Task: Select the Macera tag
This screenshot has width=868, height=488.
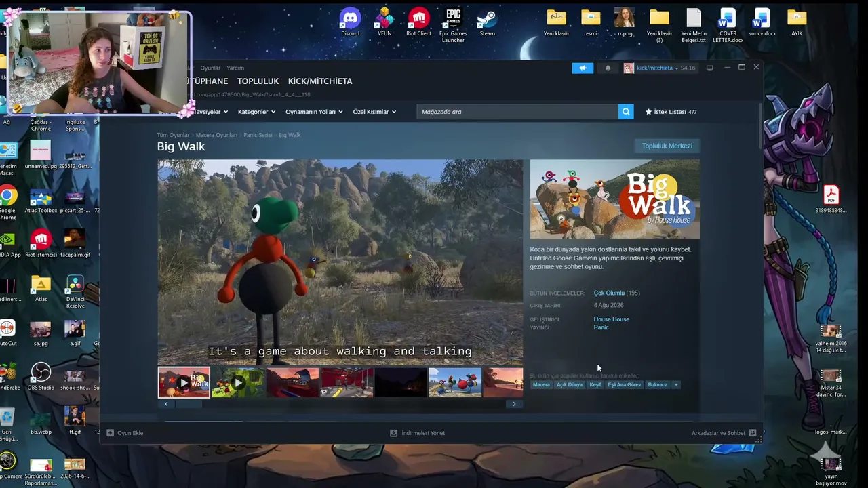Action: (x=541, y=385)
